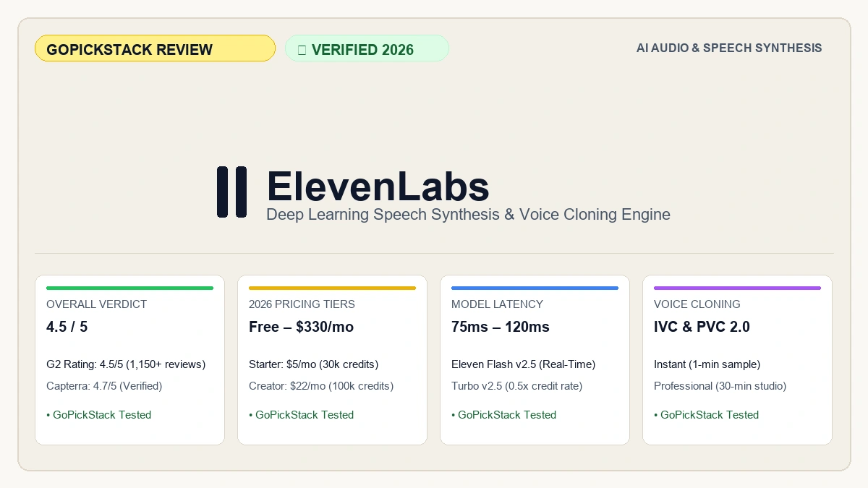Click the Instant (1-min sample) line
The height and width of the screenshot is (488, 868).
pyautogui.click(x=707, y=364)
